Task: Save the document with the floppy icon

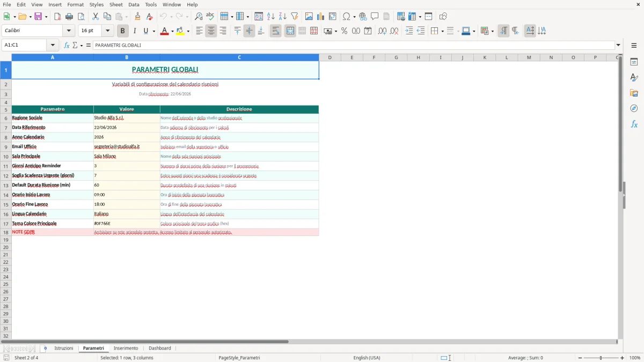Action: pyautogui.click(x=38, y=17)
